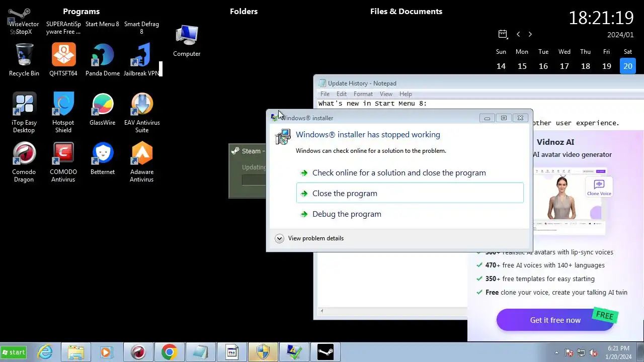Launch Comodo Dragon browser shortcut
This screenshot has height=362, width=644.
pos(24,162)
